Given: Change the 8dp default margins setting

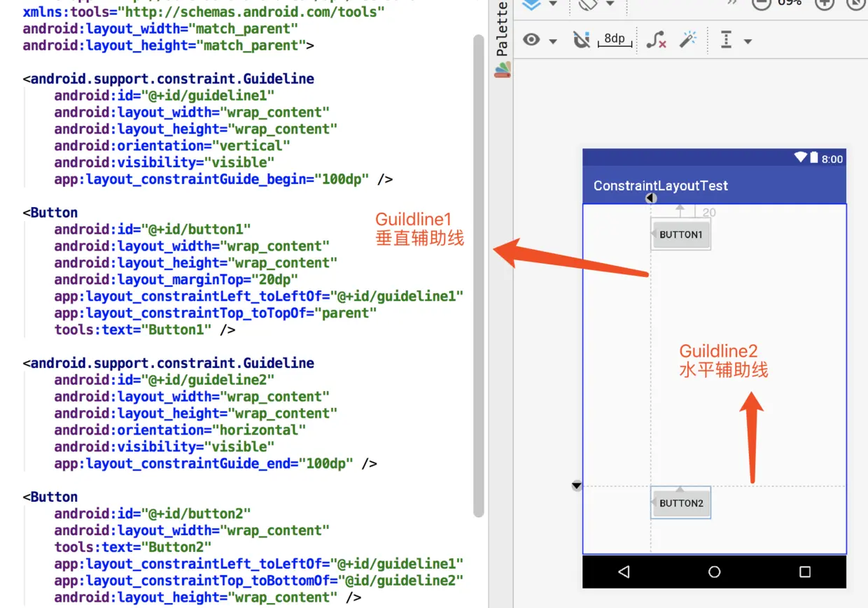Looking at the screenshot, I should (x=615, y=40).
